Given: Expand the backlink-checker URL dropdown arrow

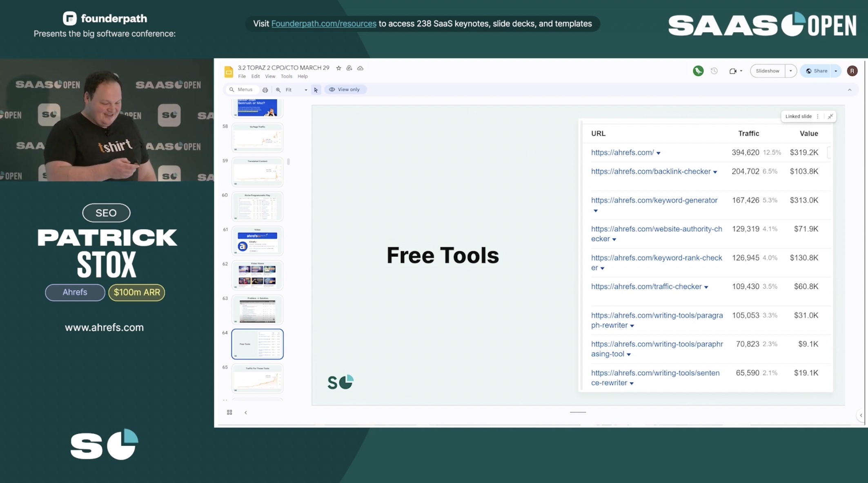Looking at the screenshot, I should click(x=715, y=172).
